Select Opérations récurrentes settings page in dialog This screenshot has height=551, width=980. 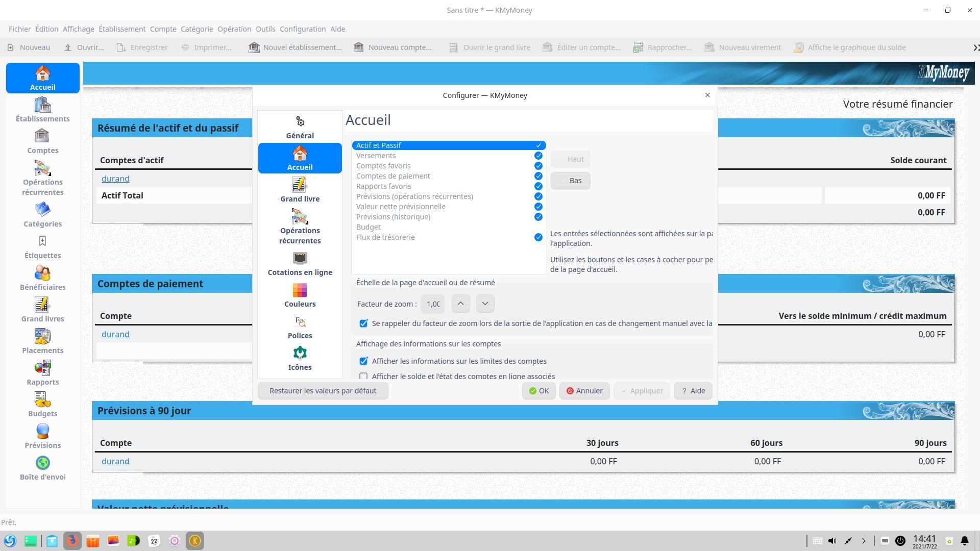(300, 227)
